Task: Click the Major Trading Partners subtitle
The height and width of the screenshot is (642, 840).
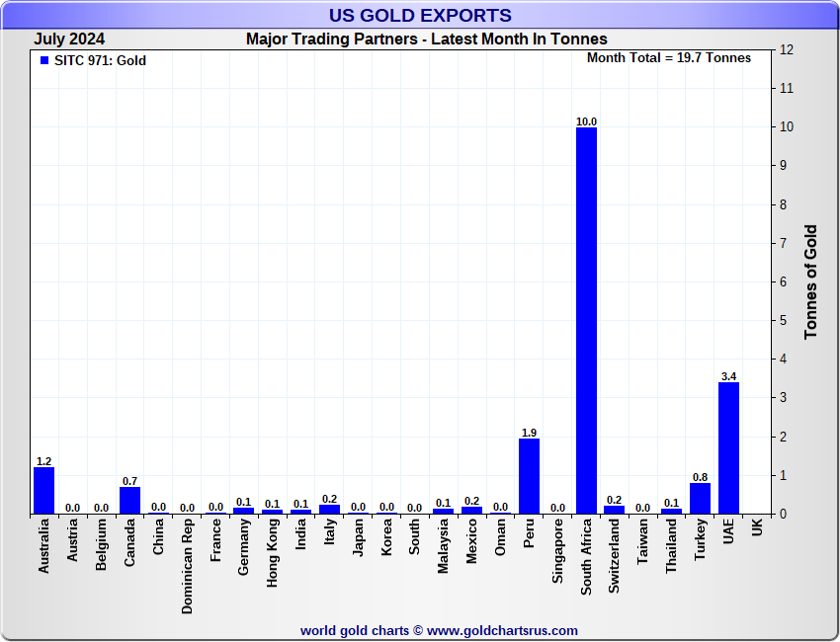Action: (427, 40)
